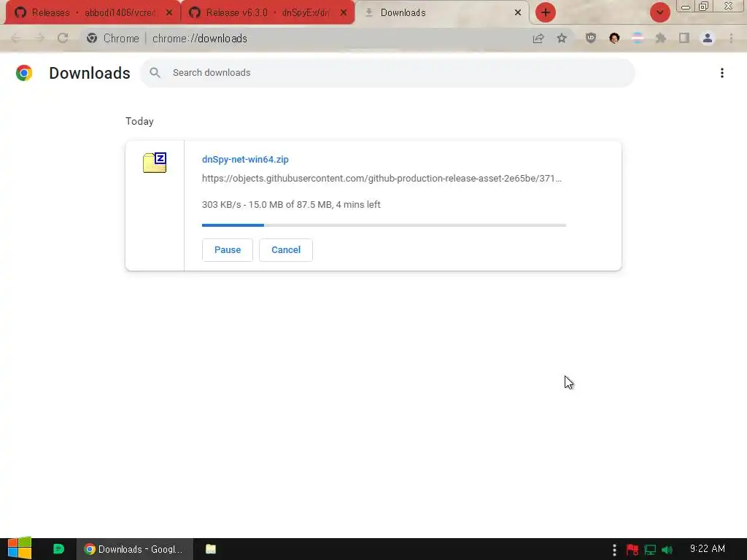Click the network monitor tray icon
Screen dimensions: 747x560
(x=650, y=550)
